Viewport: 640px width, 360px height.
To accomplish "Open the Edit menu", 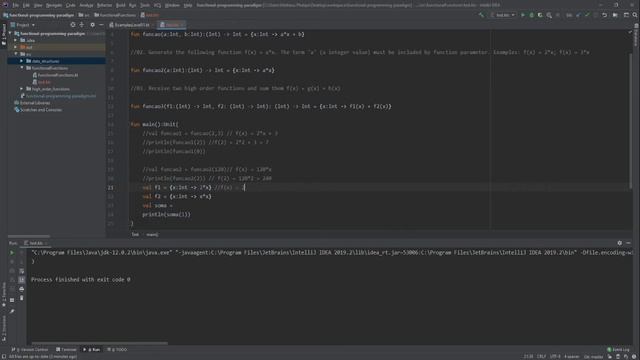I will pos(26,5).
